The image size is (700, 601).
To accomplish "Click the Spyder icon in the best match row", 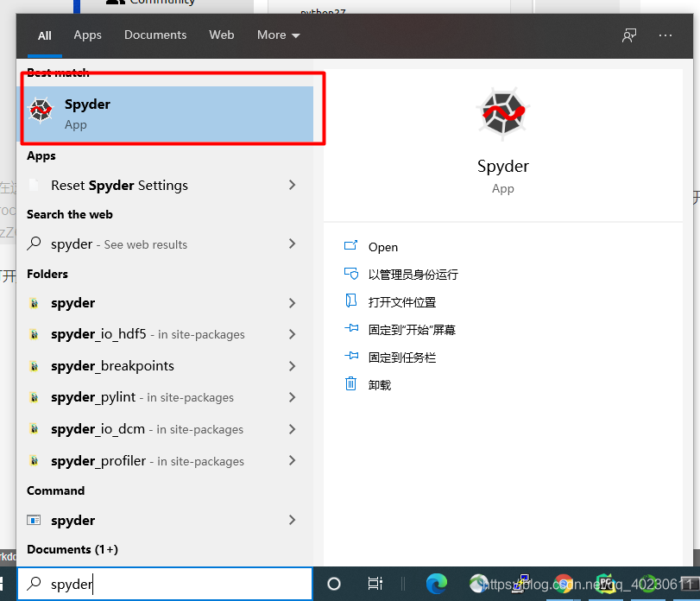I will [41, 110].
